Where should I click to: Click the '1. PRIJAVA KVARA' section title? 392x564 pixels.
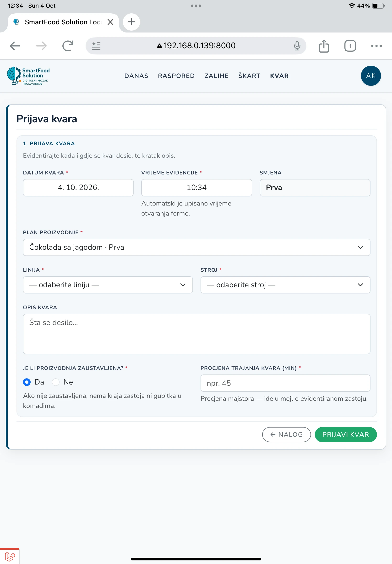pyautogui.click(x=49, y=144)
